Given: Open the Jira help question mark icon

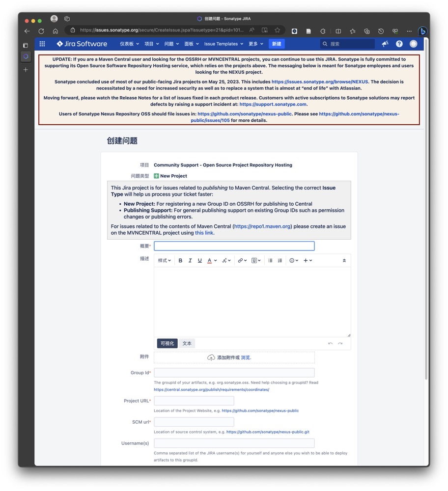Looking at the screenshot, I should pos(399,44).
